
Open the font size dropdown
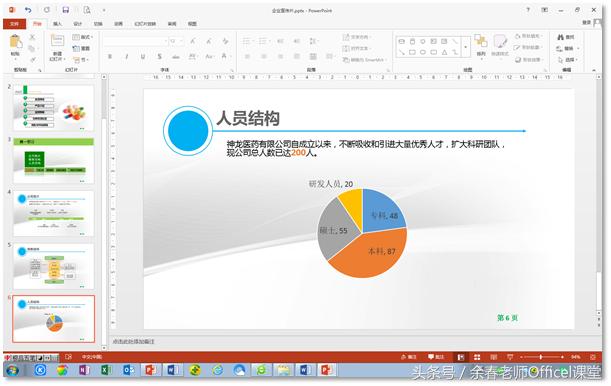(x=182, y=41)
